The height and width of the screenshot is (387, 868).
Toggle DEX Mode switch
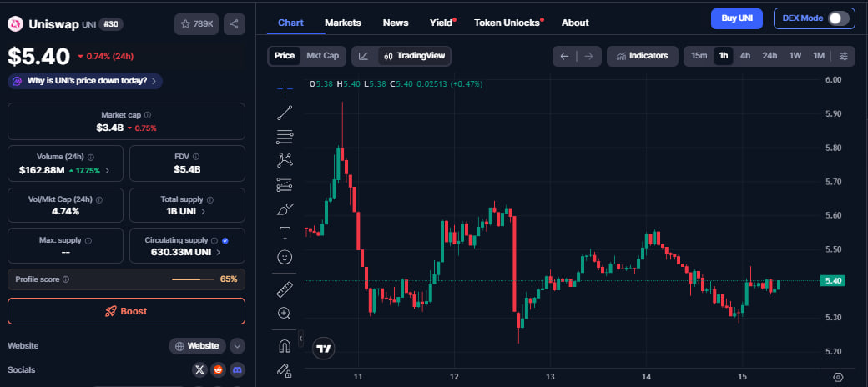point(839,18)
